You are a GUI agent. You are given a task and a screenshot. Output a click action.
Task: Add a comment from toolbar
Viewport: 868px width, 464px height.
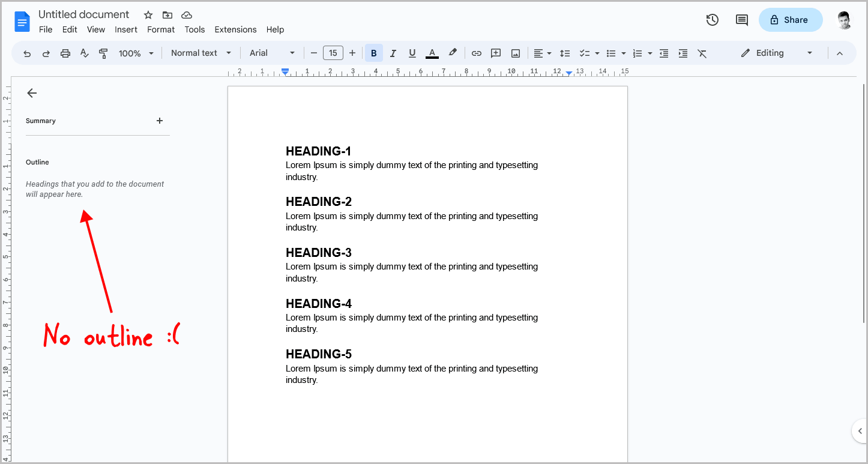(496, 53)
